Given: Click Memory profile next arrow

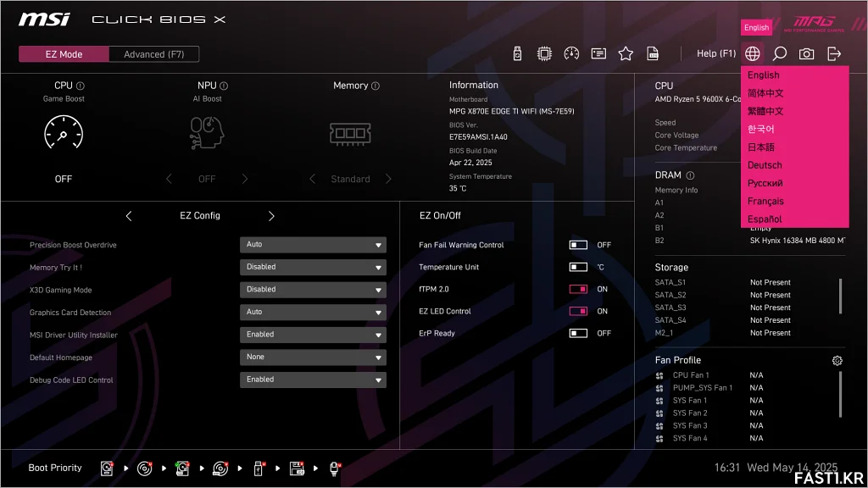Looking at the screenshot, I should (388, 179).
